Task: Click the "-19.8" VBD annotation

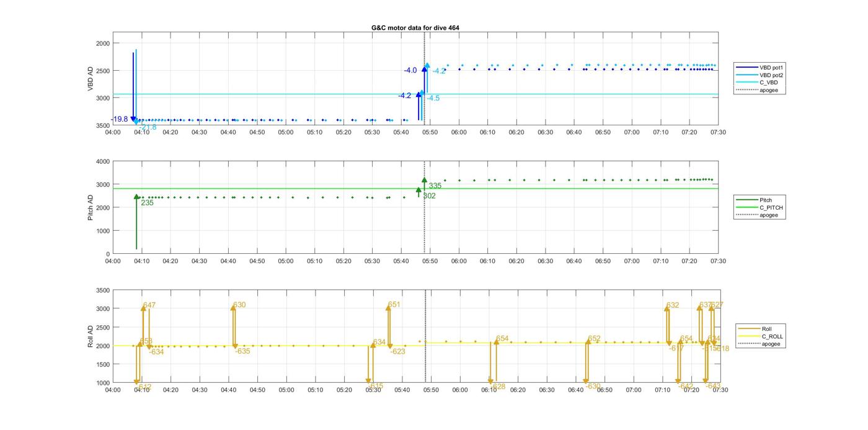Action: pos(120,119)
